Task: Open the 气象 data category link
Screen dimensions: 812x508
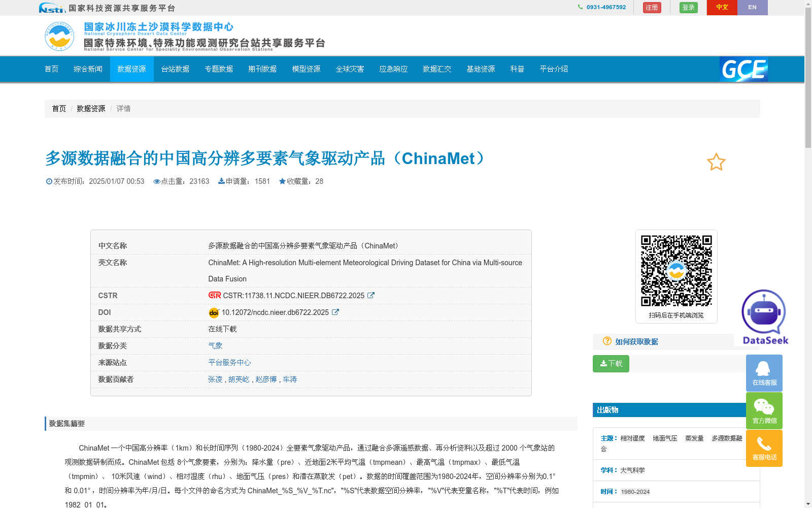Action: 215,346
